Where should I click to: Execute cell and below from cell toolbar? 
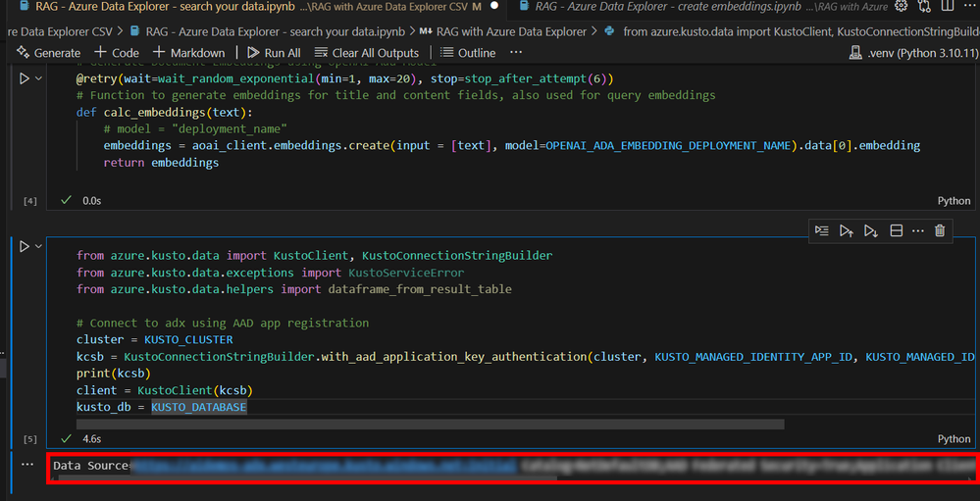point(871,230)
